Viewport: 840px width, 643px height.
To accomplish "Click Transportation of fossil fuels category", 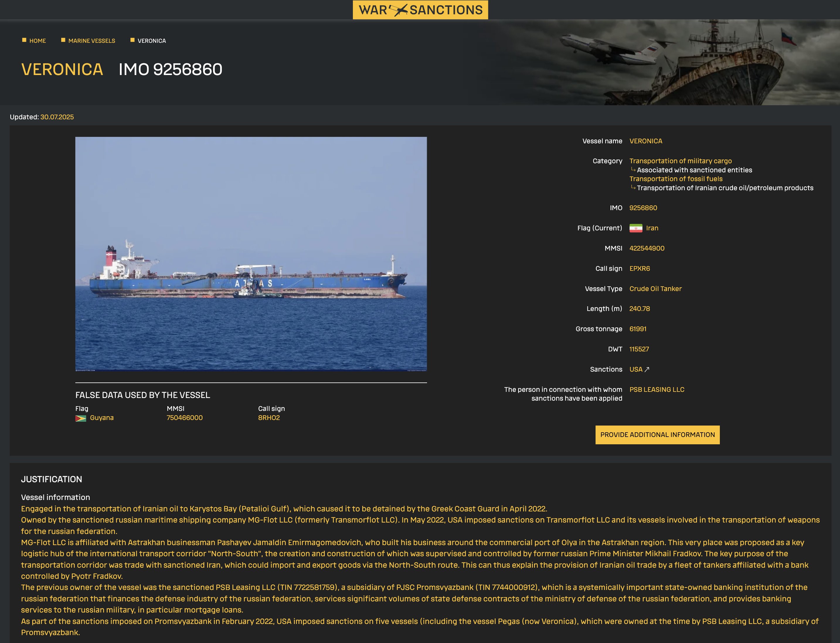I will coord(676,179).
